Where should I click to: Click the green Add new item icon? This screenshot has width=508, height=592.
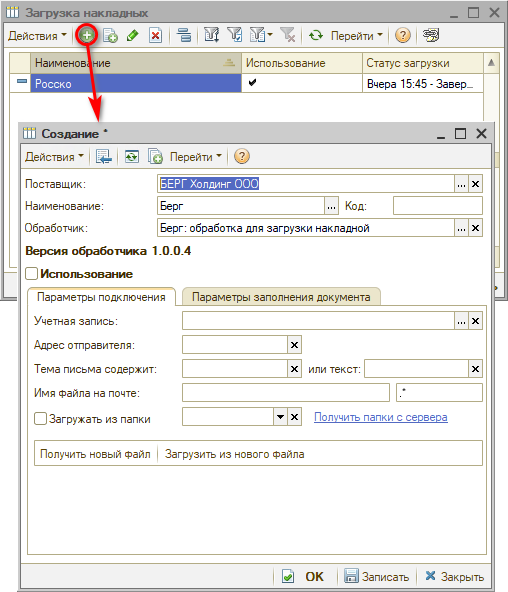87,36
